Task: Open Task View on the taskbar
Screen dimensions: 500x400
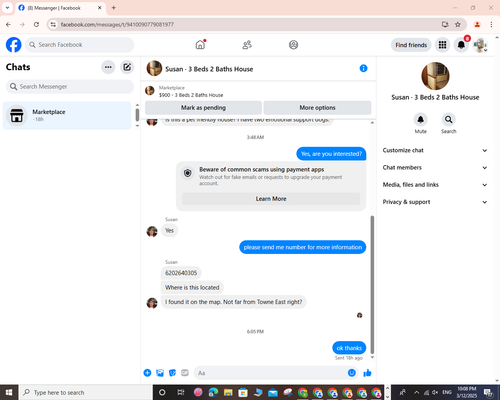Action: point(181,392)
